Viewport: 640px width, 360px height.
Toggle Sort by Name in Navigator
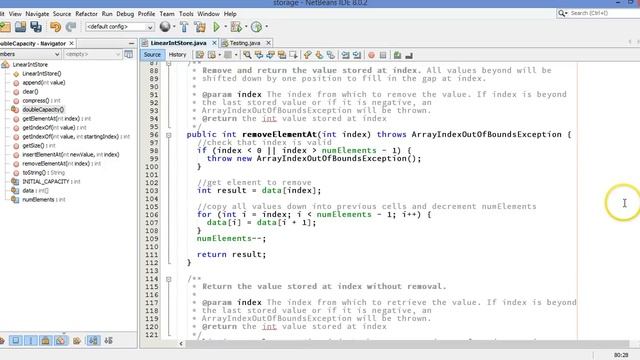(x=93, y=340)
